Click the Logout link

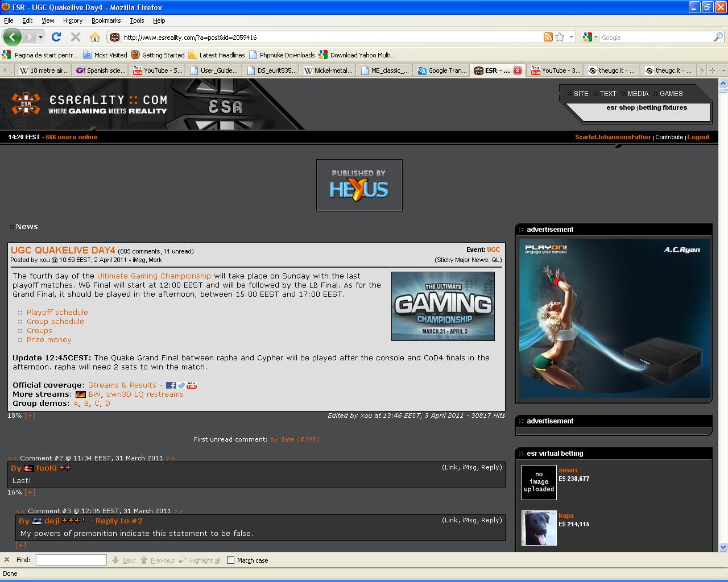coord(698,137)
